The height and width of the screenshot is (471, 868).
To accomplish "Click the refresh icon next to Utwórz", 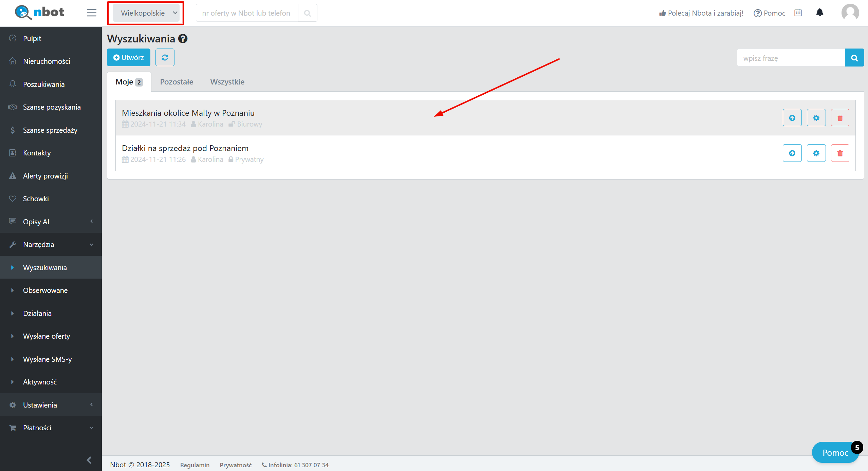I will [x=165, y=57].
